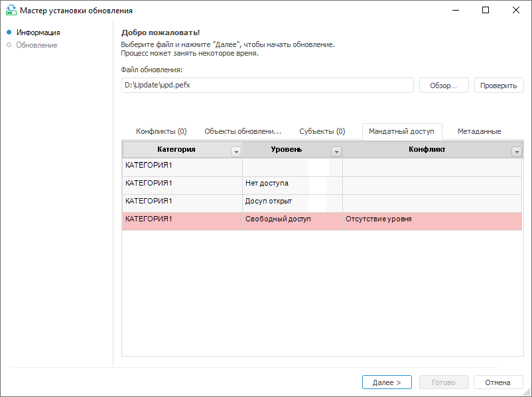This screenshot has width=532, height=397.
Task: Click the update wizard app icon in title bar
Action: coord(11,11)
